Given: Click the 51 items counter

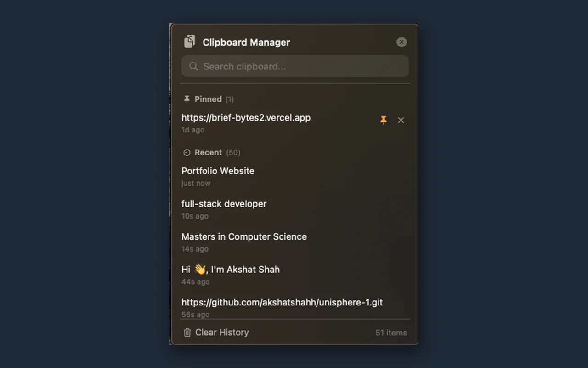Looking at the screenshot, I should tap(391, 333).
